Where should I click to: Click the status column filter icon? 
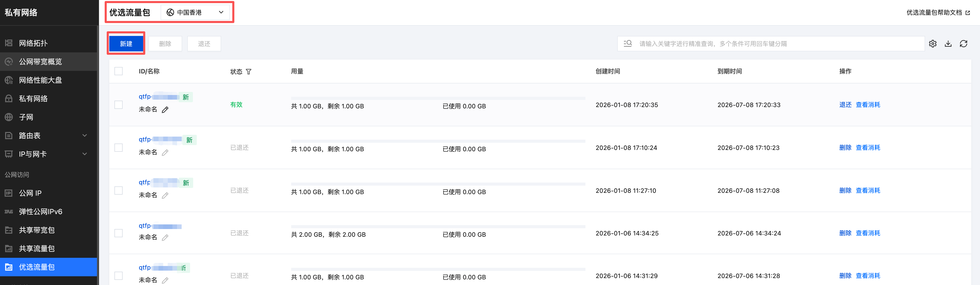tap(248, 72)
